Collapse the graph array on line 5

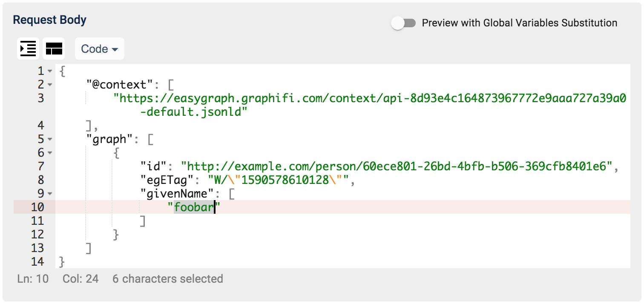[x=50, y=139]
